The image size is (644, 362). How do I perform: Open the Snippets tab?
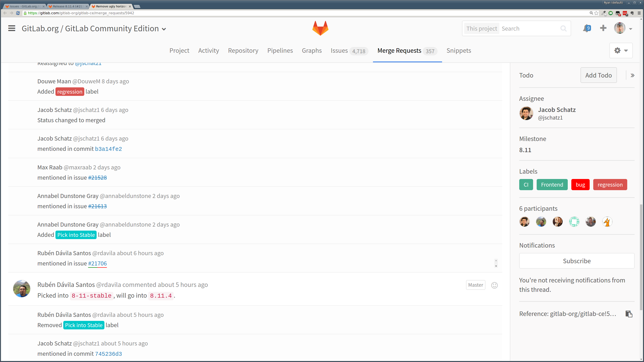click(x=459, y=51)
